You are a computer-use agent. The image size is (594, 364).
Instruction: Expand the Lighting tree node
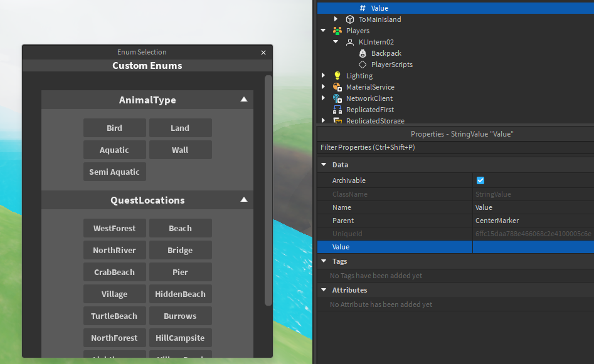[323, 75]
